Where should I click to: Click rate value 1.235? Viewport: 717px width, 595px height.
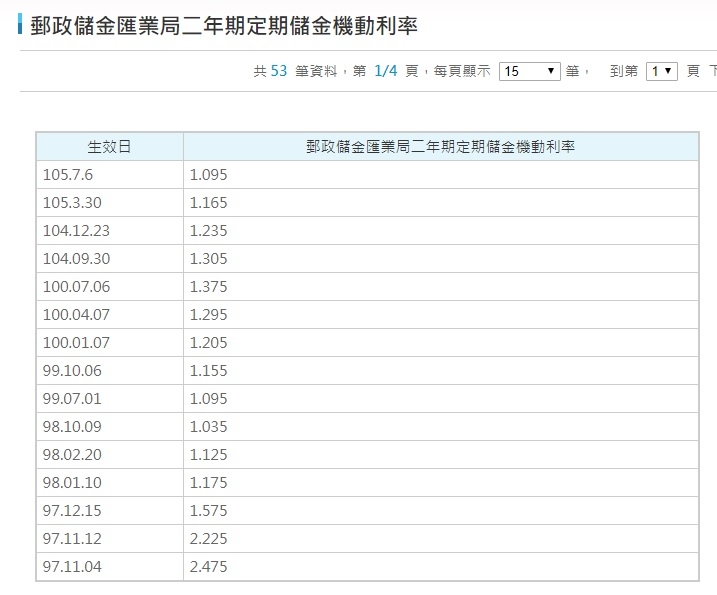coord(209,230)
